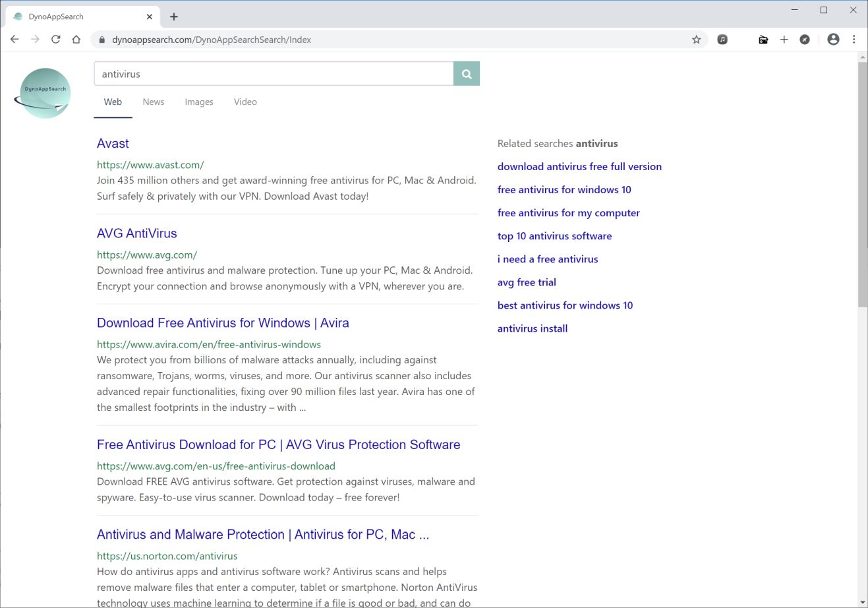The height and width of the screenshot is (608, 868).
Task: View site security info via lock icon
Action: (x=101, y=40)
